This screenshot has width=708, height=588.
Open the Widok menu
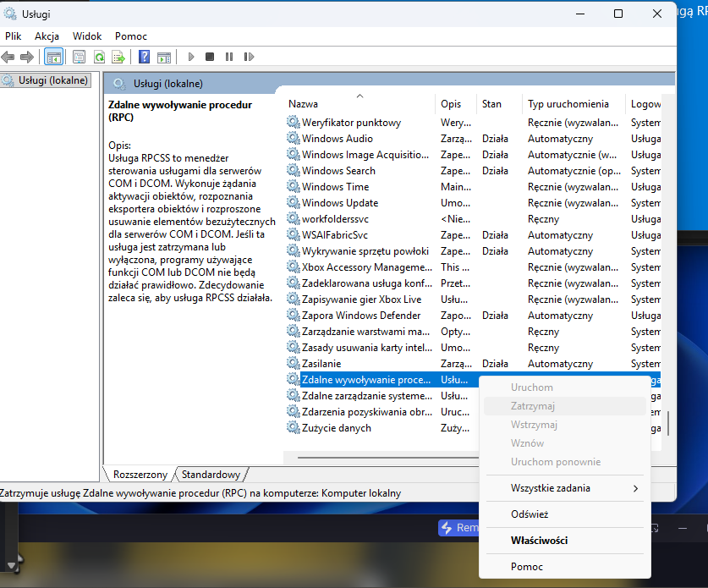87,36
